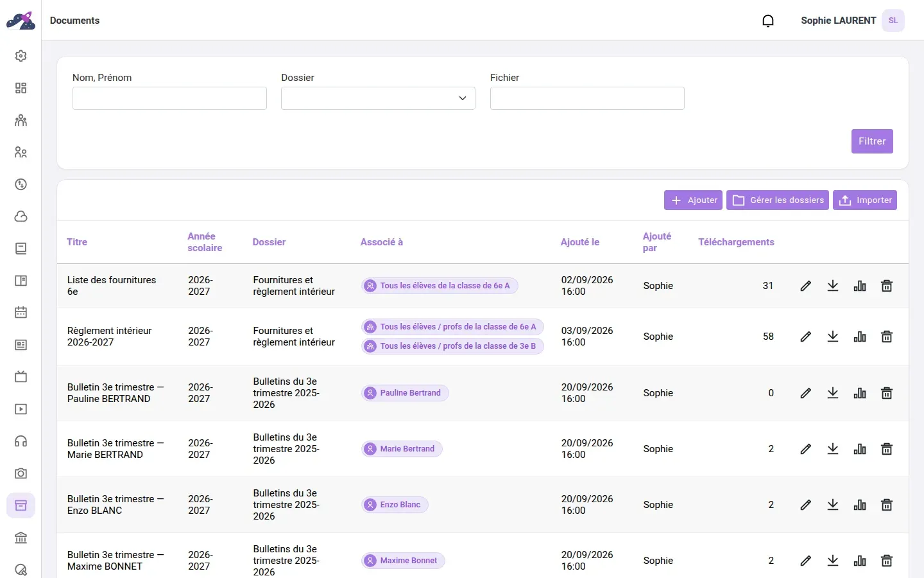
Task: Apply filters with Filtrer button
Action: pos(872,141)
